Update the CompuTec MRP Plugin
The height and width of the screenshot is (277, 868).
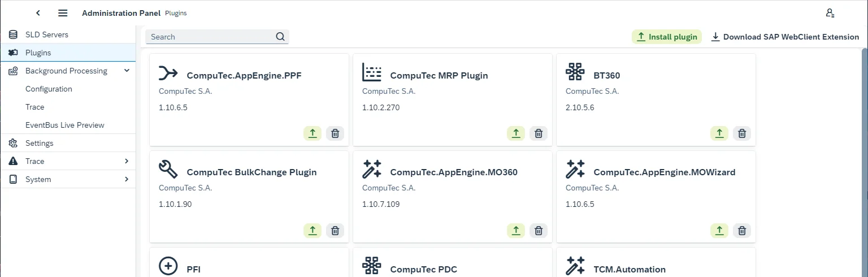pyautogui.click(x=515, y=133)
